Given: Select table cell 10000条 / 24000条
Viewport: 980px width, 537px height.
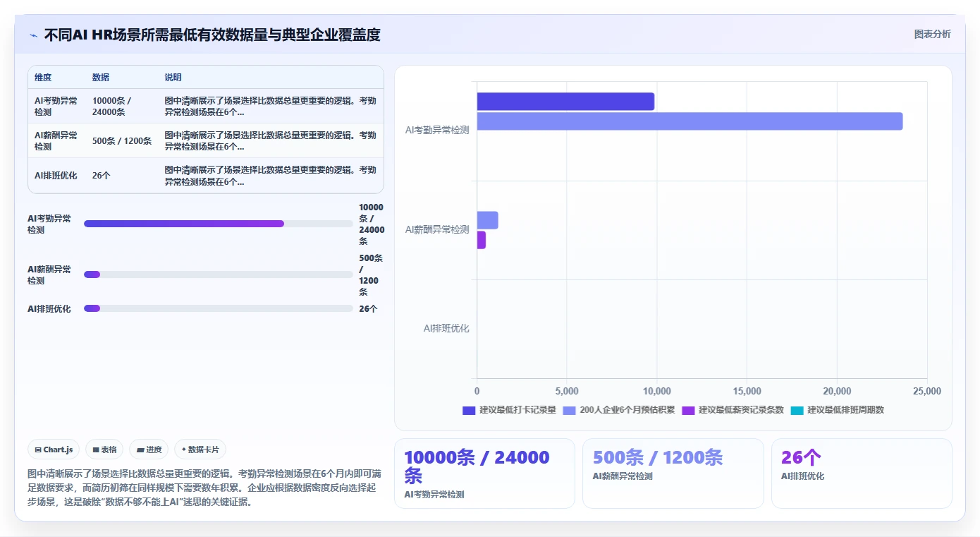Looking at the screenshot, I should (121, 106).
